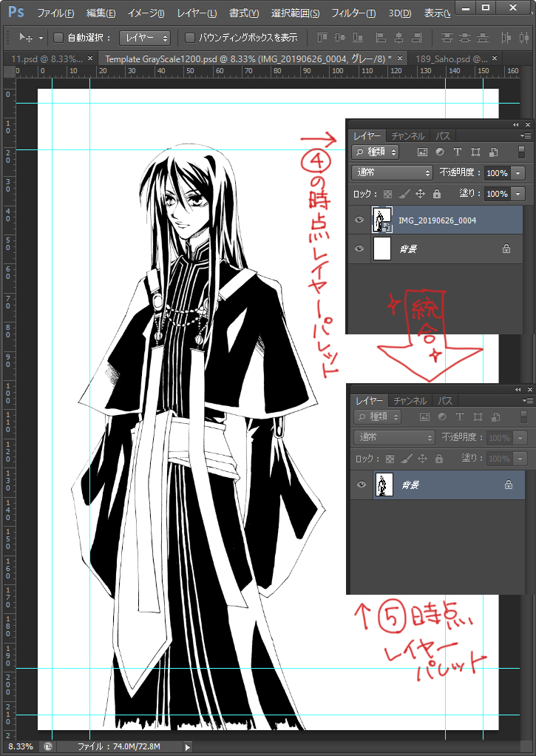The height and width of the screenshot is (756, 536).
Task: Open the Move tool preset picker arrow
Action: [41, 38]
